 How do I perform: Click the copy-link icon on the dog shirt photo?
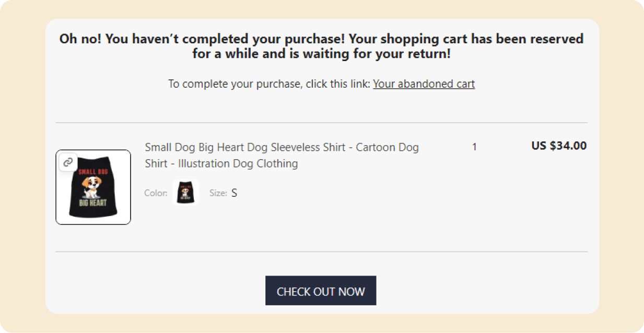point(67,162)
